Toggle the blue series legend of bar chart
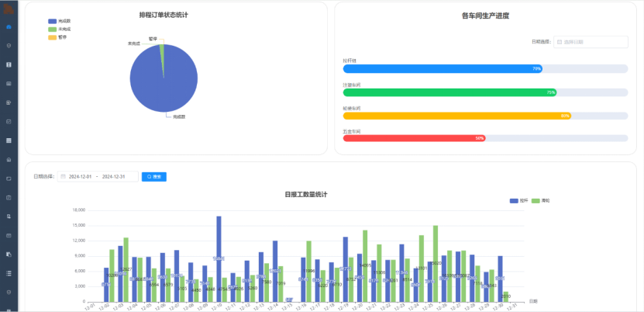Viewport: 644px width, 312px height. pyautogui.click(x=518, y=200)
